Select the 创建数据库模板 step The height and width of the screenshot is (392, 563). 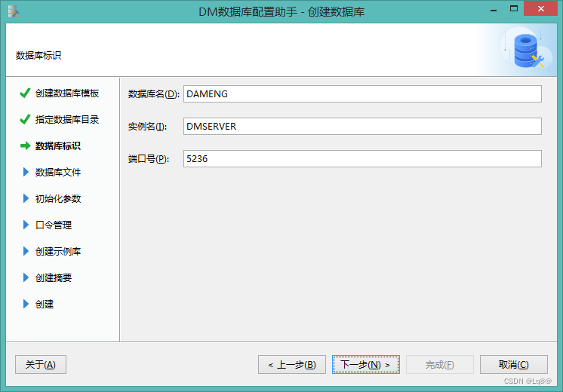[x=67, y=93]
